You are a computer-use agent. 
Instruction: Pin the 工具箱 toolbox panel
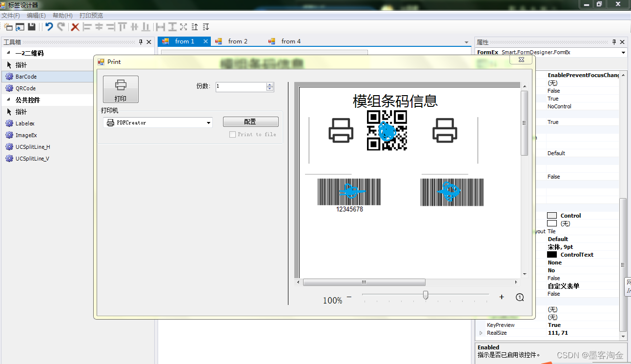click(141, 42)
